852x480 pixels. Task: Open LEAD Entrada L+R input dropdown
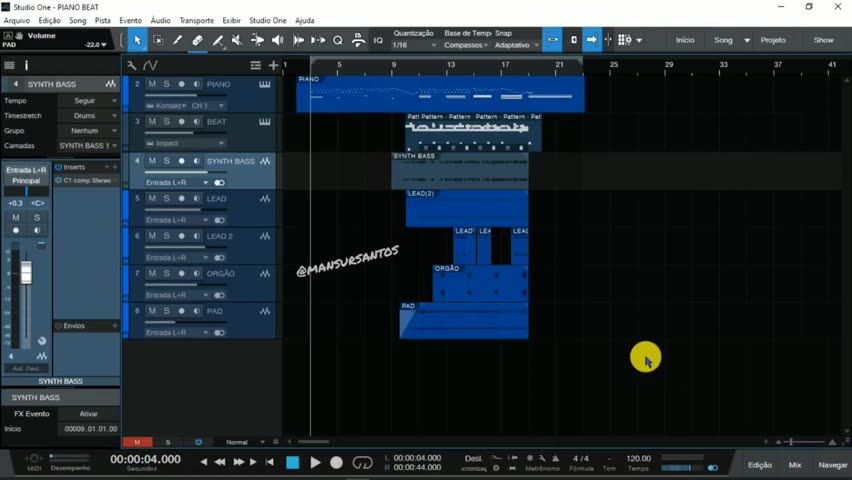tap(177, 220)
